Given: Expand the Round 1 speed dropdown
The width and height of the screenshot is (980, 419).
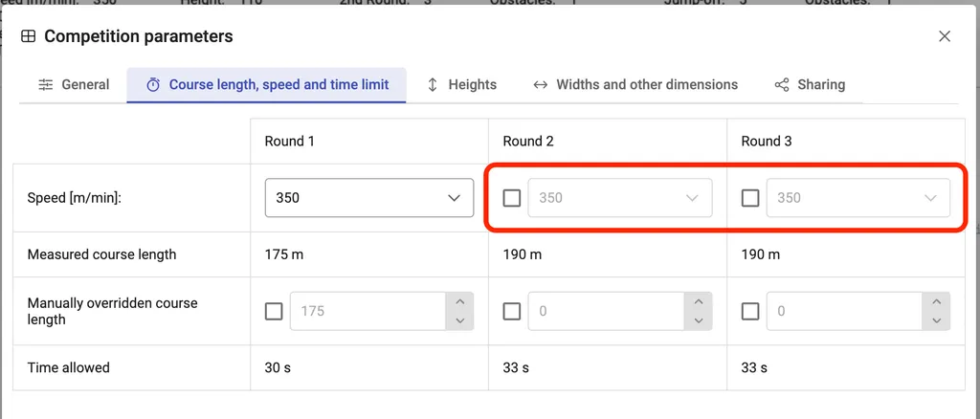Looking at the screenshot, I should [369, 198].
